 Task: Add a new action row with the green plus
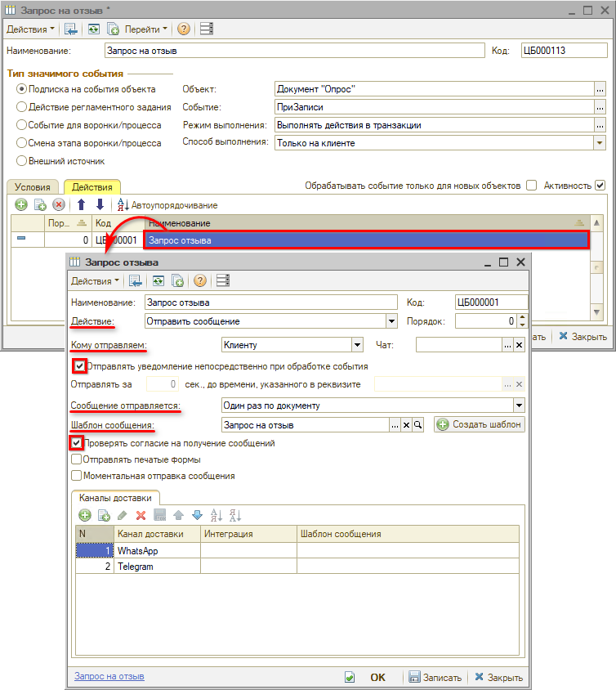[x=20, y=204]
